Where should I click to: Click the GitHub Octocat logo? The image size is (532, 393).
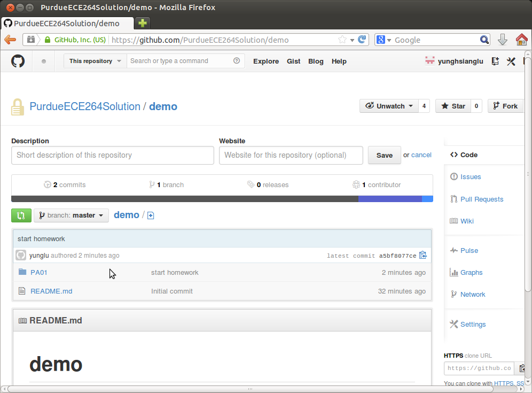pos(18,61)
